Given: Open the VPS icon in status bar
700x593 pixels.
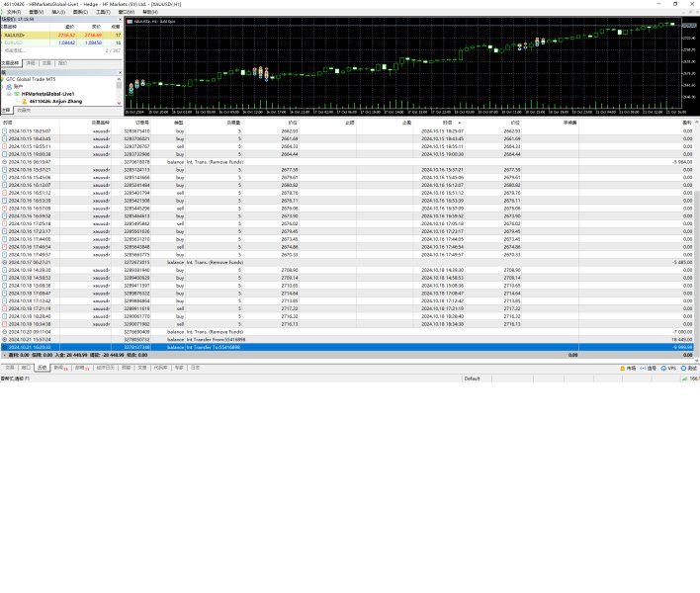Looking at the screenshot, I should [x=667, y=367].
